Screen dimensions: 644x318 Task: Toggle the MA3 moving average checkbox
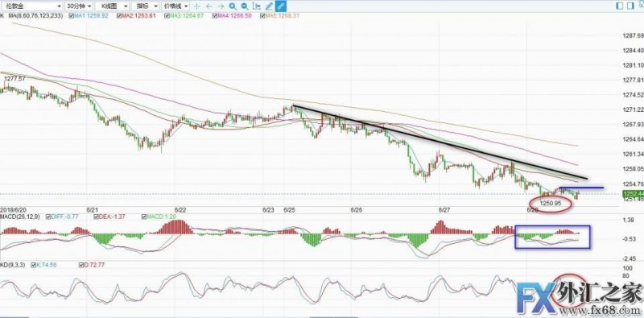point(167,15)
